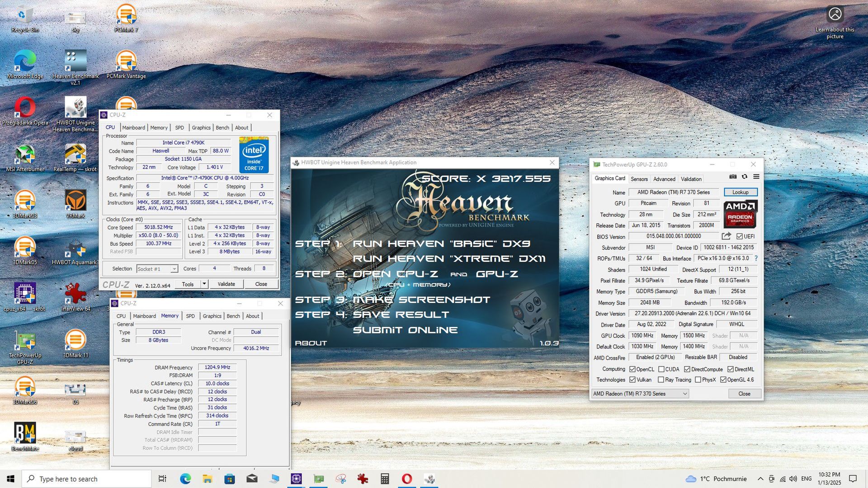Screen dimensions: 868x488
Task: Open HWBOT Aquamark3 desktop icon
Action: [75, 251]
